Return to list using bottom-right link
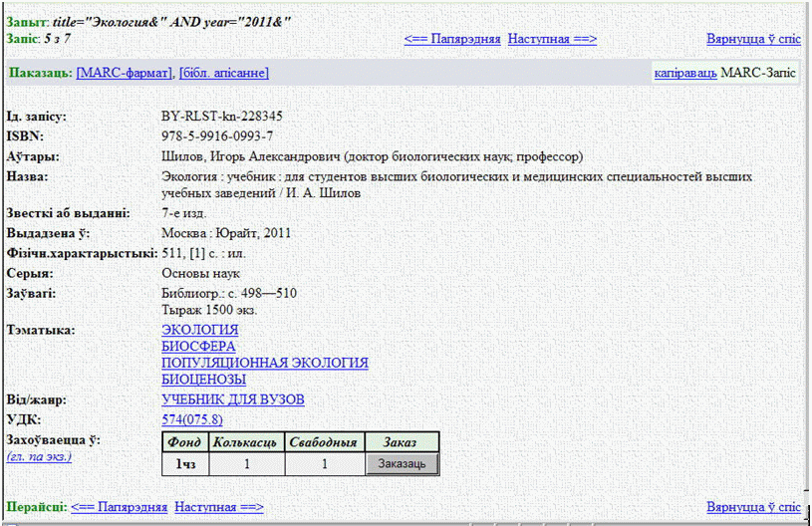Image resolution: width=812 pixels, height=526 pixels. click(753, 507)
